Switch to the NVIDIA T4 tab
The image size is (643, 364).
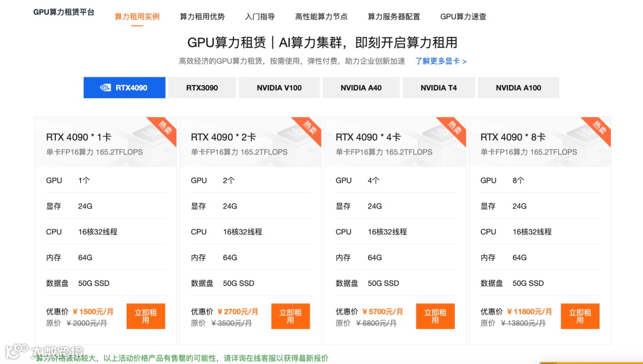pos(438,87)
